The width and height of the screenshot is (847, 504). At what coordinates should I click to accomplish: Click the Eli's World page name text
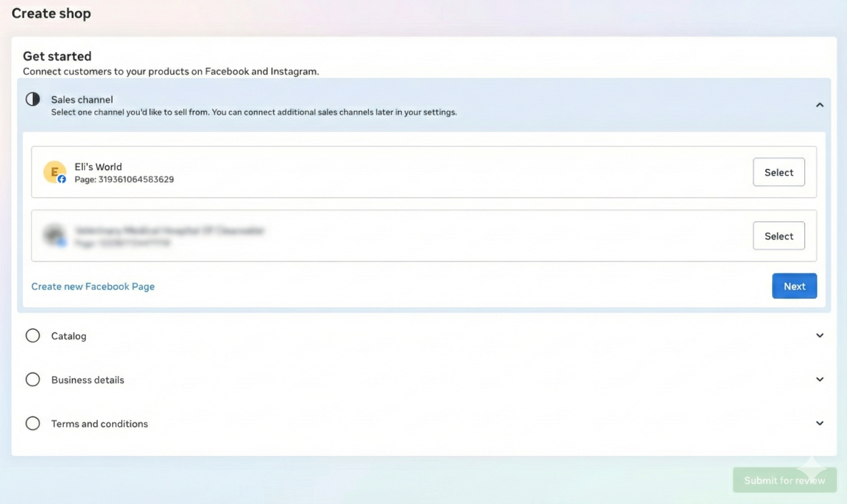(x=98, y=167)
